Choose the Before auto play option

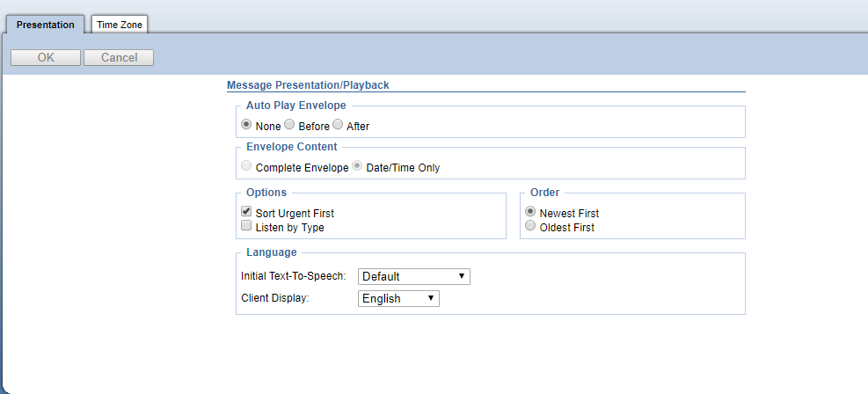coord(289,125)
